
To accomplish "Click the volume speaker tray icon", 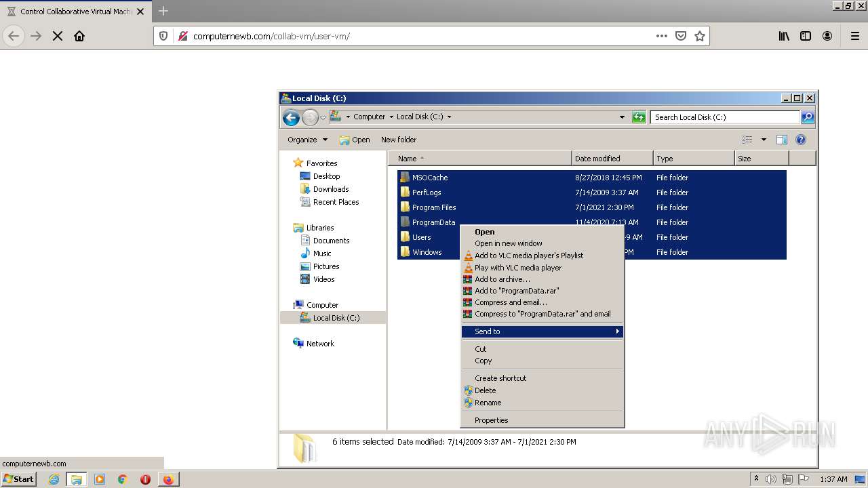I will point(771,479).
